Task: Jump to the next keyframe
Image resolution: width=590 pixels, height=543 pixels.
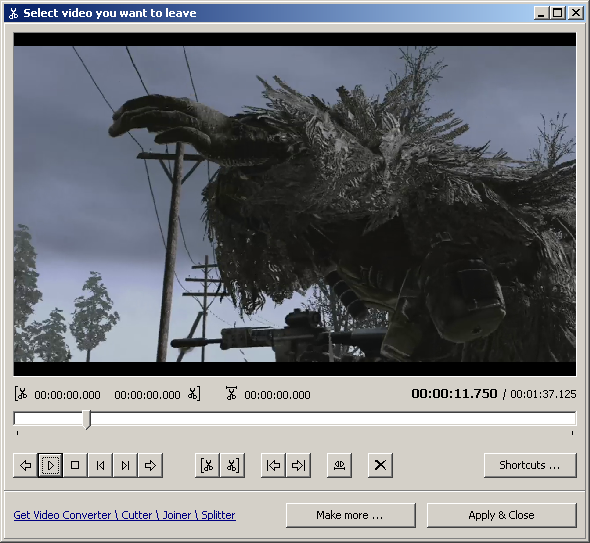Action: 125,465
